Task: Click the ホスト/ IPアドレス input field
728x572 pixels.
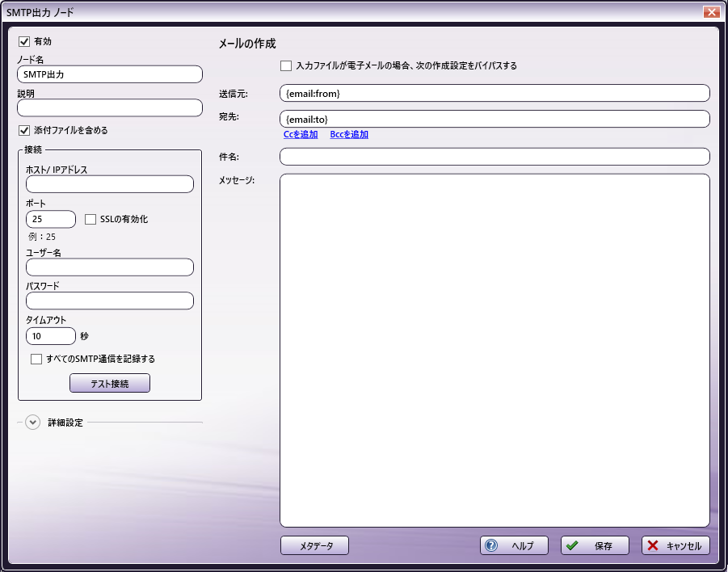Action: [110, 184]
